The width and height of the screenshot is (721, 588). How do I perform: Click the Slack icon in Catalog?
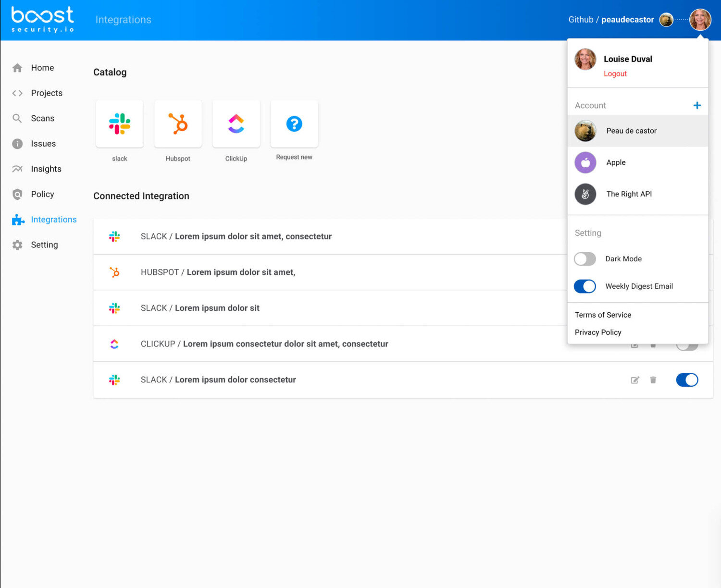pos(120,124)
